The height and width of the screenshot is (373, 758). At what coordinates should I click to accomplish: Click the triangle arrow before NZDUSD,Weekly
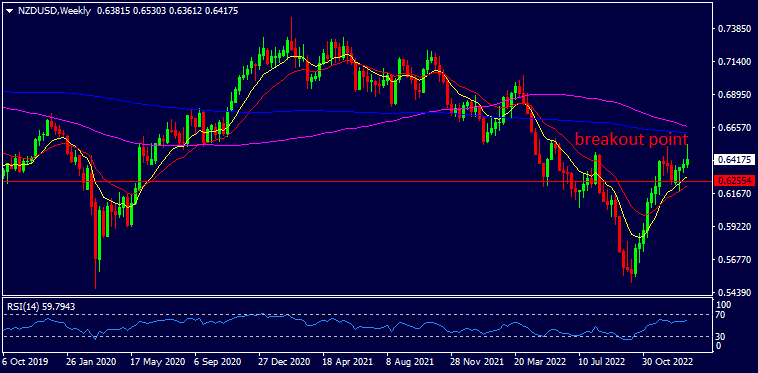[9, 11]
